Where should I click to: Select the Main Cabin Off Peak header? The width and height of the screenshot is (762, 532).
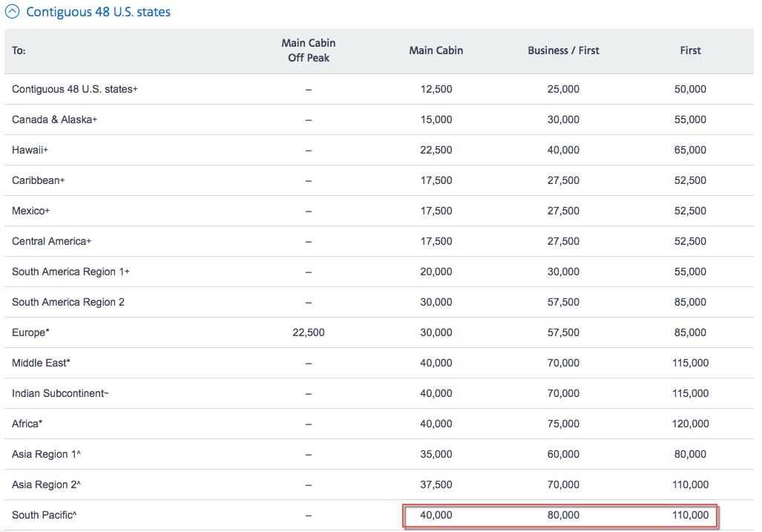tap(309, 50)
